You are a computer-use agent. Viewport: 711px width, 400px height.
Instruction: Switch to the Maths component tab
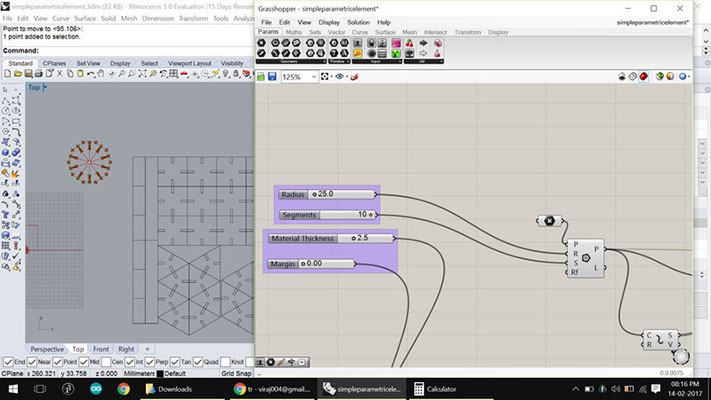[x=293, y=32]
